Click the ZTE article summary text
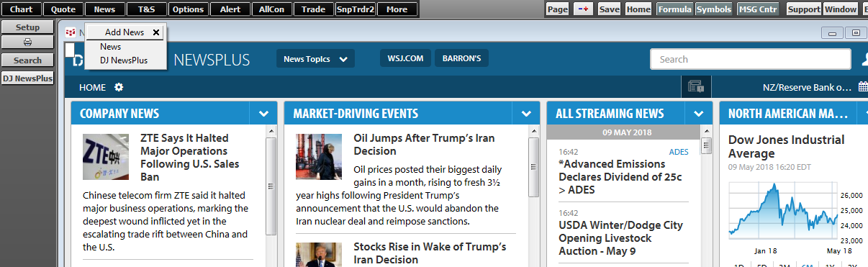This screenshot has width=868, height=267. pos(166,221)
